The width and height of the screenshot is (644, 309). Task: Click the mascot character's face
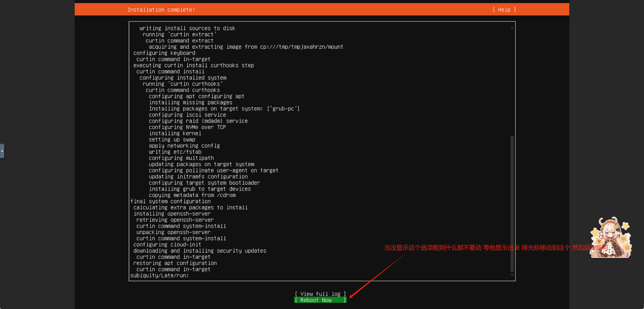(x=610, y=234)
